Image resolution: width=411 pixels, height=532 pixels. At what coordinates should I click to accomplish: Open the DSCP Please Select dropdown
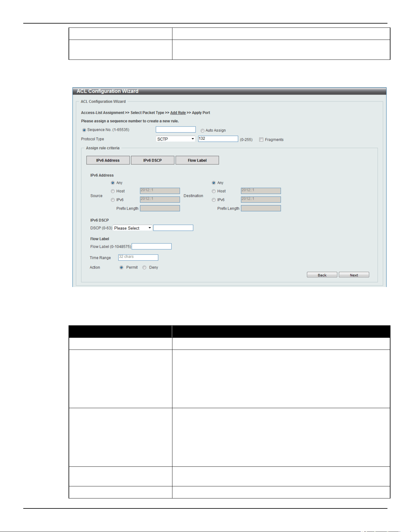point(133,228)
